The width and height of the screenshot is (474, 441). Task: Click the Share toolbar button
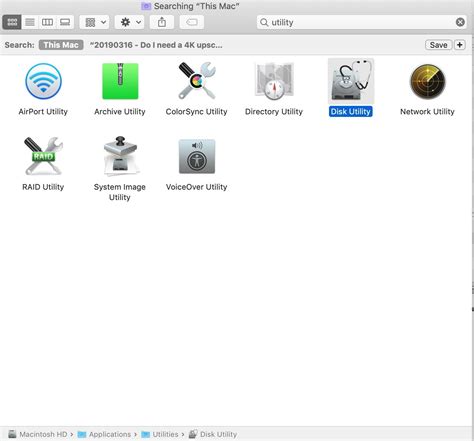click(162, 22)
